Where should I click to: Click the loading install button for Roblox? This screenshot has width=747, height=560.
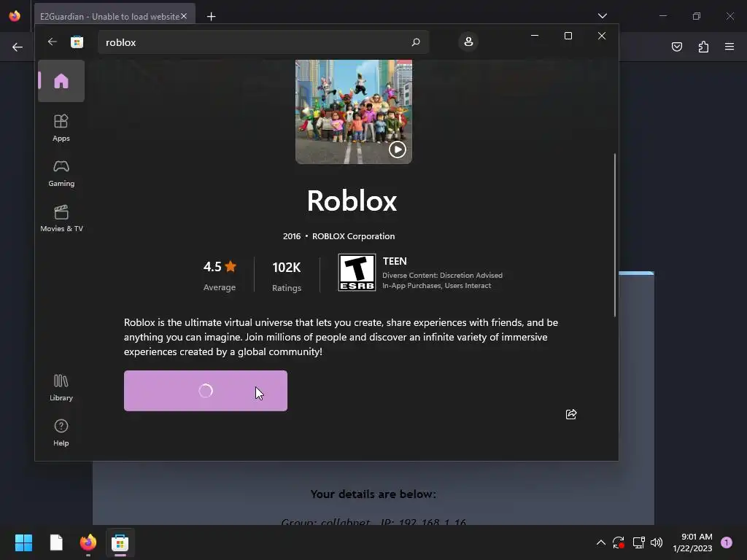[205, 391]
